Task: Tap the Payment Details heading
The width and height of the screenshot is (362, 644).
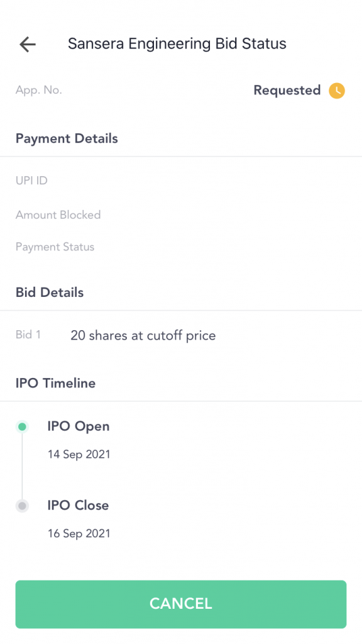Action: pyautogui.click(x=67, y=138)
